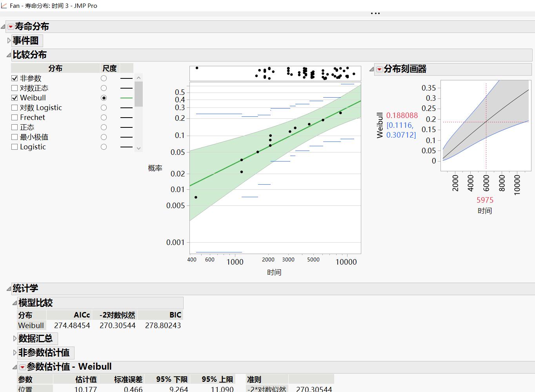Image resolution: width=535 pixels, height=392 pixels.
Task: Enable the 最小极值 distribution checkbox
Action: click(x=15, y=137)
